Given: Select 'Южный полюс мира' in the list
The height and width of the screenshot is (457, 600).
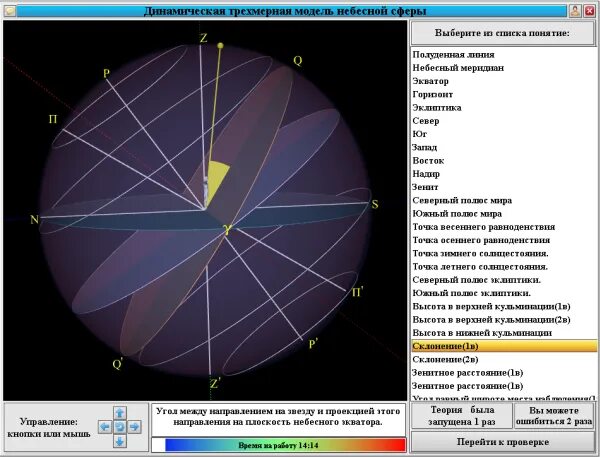Looking at the screenshot, I should (x=504, y=214).
